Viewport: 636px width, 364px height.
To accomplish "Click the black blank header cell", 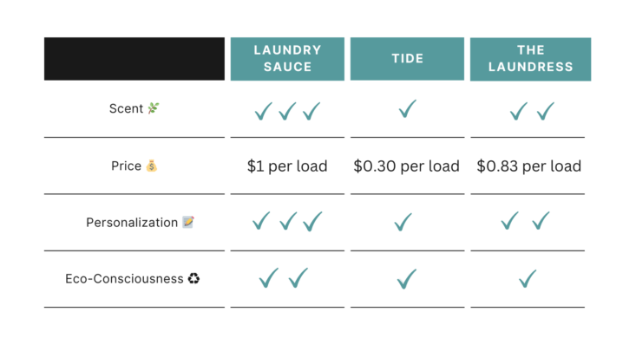I will (134, 59).
